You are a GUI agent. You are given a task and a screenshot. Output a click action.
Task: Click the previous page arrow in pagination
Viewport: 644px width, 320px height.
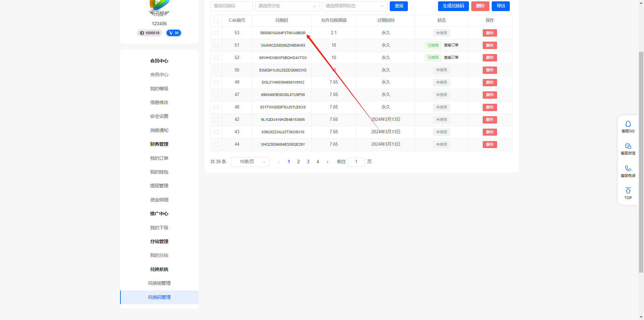[279, 162]
